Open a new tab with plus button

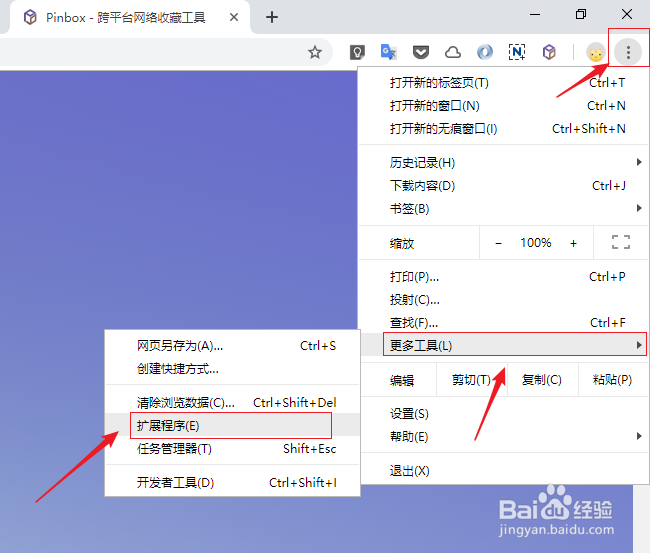point(272,17)
